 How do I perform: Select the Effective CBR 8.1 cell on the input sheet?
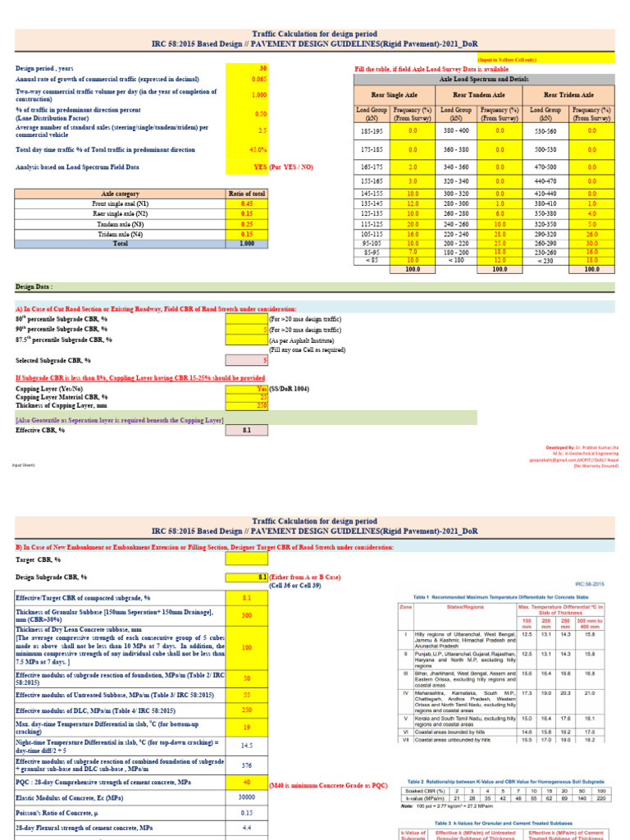[x=246, y=430]
